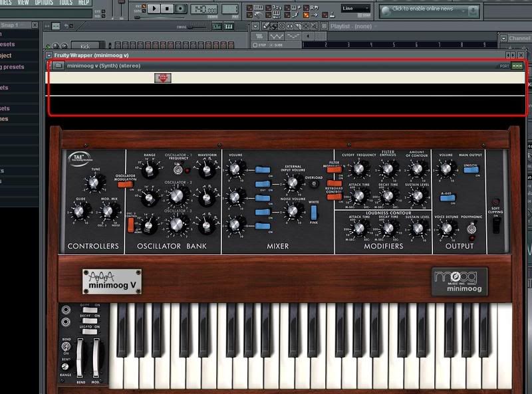Open the Line snap dropdown
The height and width of the screenshot is (394, 532).
[x=355, y=9]
